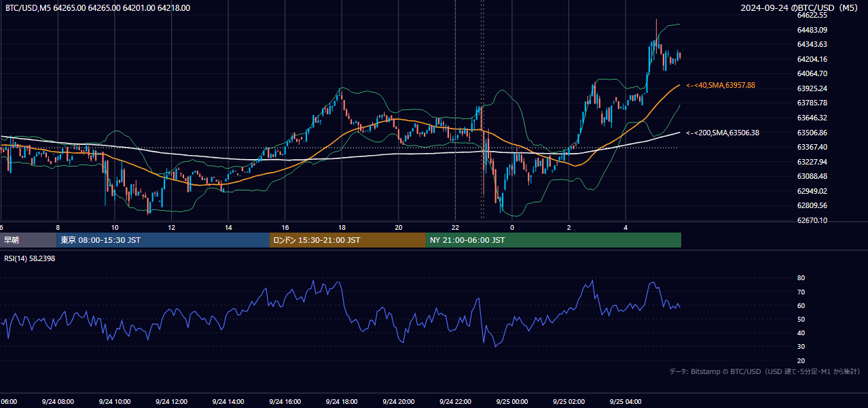The height and width of the screenshot is (408, 868).
Task: Click hour tick '8' under the candlestick chart
Action: [58, 228]
